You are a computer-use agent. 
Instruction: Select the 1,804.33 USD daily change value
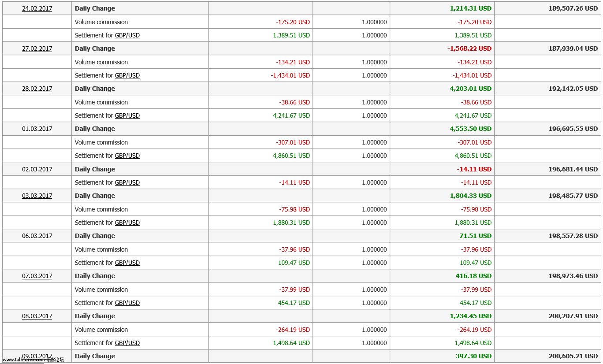click(x=471, y=196)
